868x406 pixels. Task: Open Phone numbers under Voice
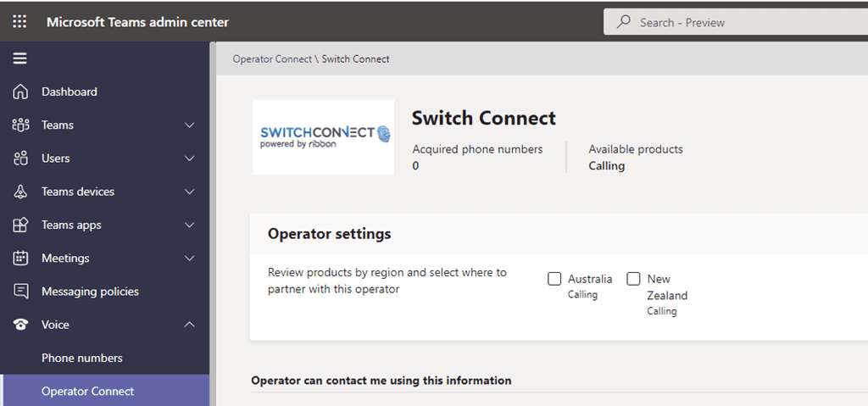pos(82,358)
